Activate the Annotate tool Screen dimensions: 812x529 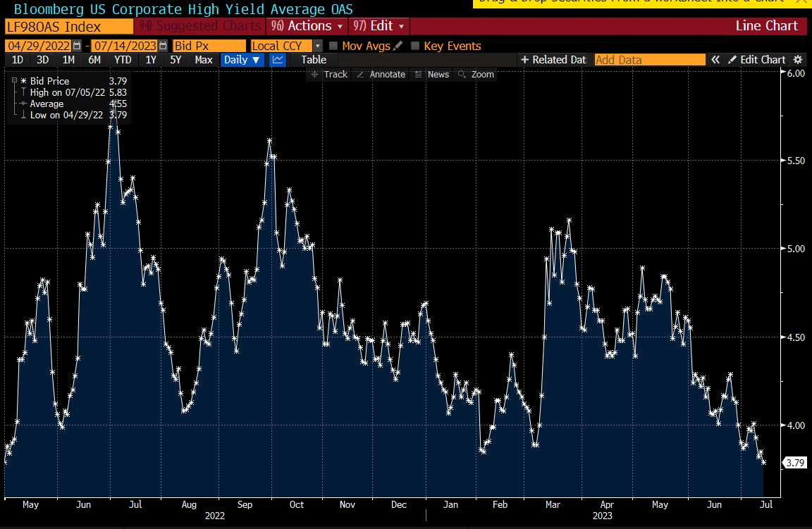coord(381,75)
